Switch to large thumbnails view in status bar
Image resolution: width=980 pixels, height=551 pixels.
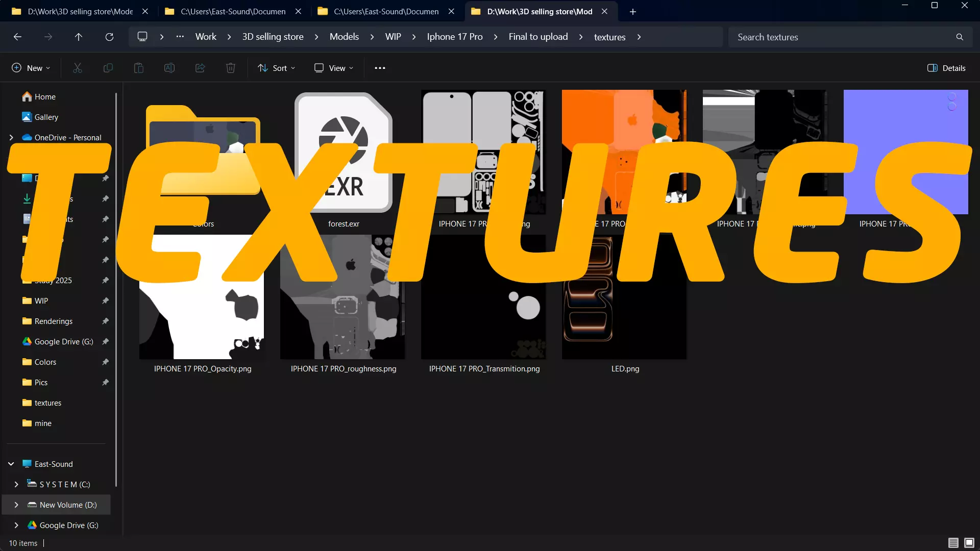(969, 543)
